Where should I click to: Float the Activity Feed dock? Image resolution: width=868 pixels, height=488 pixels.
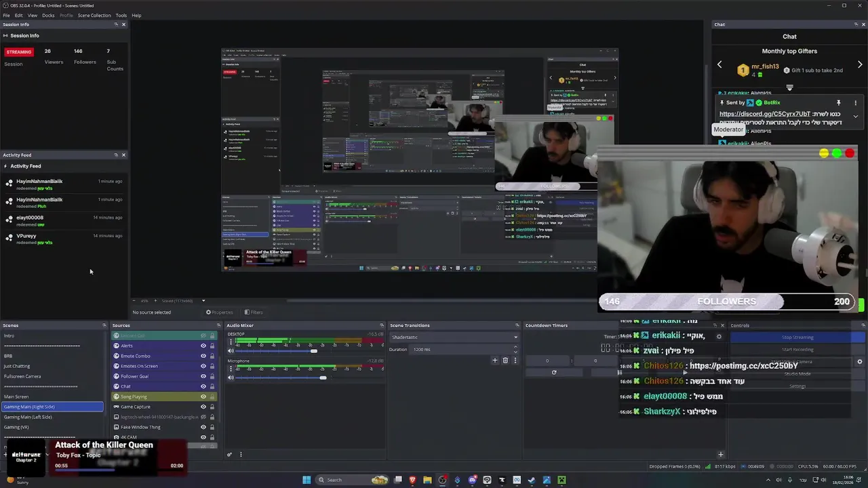(x=116, y=155)
